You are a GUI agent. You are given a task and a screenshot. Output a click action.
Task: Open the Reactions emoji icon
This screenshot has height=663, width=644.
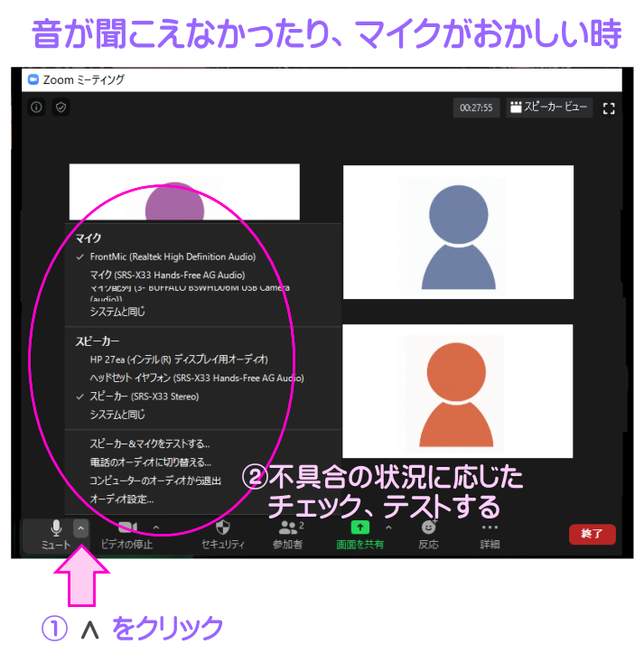click(429, 528)
